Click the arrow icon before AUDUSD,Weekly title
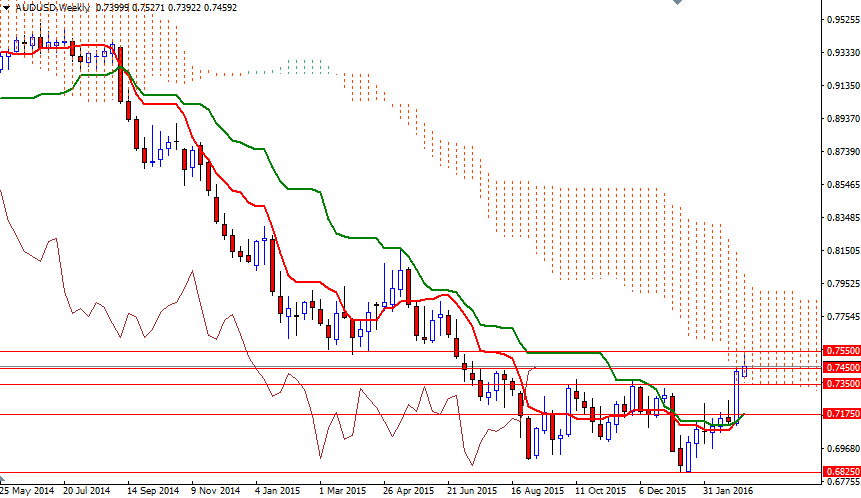Viewport: 861px width, 498px height. pyautogui.click(x=7, y=7)
